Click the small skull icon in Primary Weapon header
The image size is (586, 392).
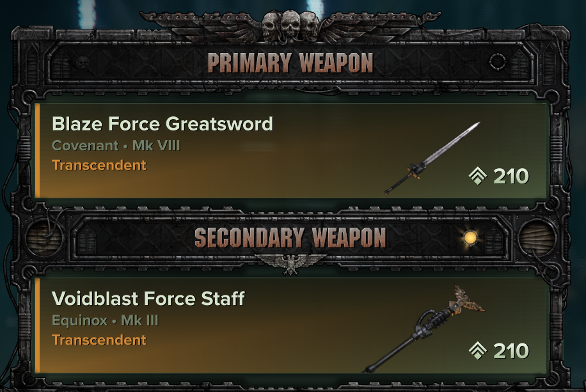click(x=83, y=62)
